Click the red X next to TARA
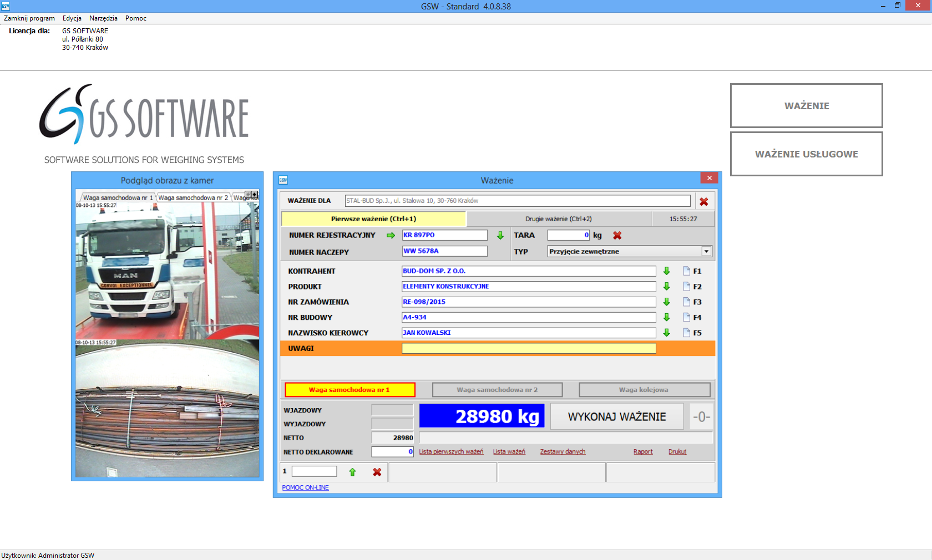Viewport: 932px width, 560px height. [617, 236]
